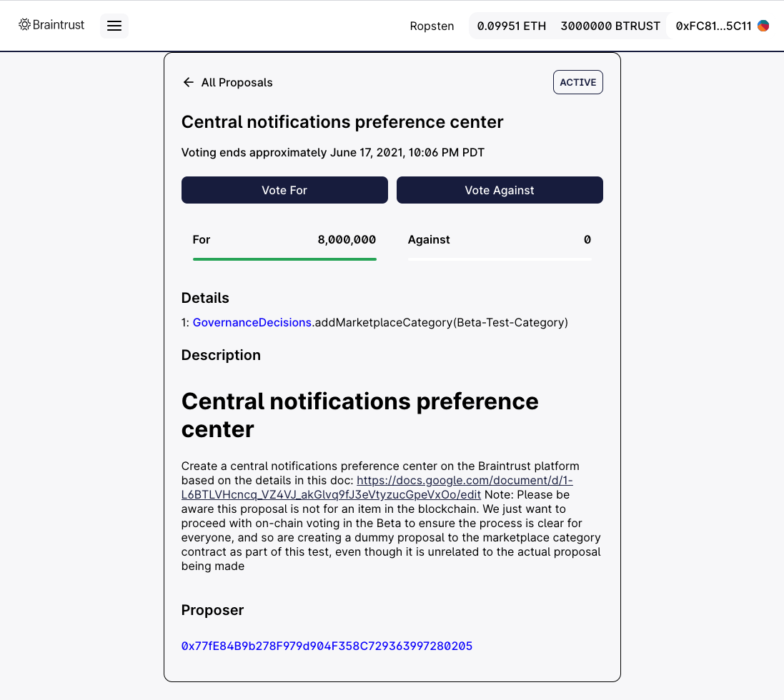Click the proposal title heading

point(342,122)
